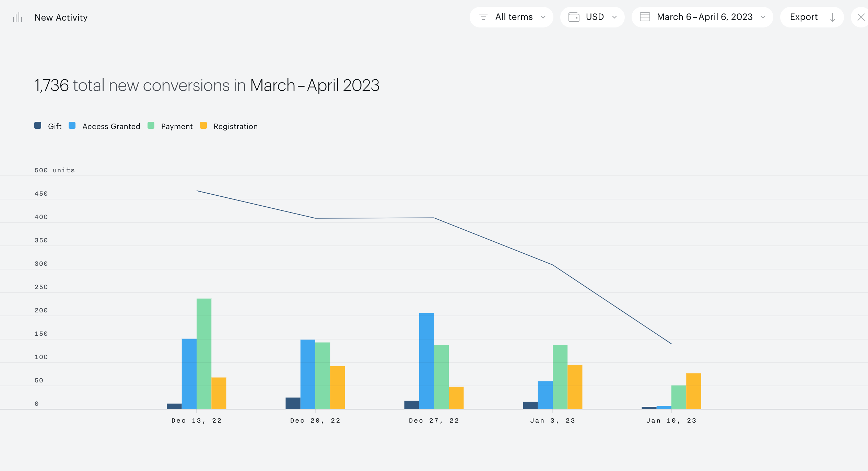Image resolution: width=868 pixels, height=471 pixels.
Task: Click the bar chart icon beside New Activity
Action: pyautogui.click(x=17, y=17)
